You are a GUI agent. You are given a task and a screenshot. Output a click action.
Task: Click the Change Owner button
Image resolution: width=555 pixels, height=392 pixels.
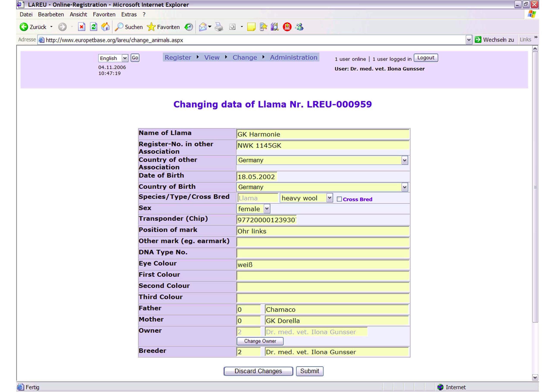[260, 341]
